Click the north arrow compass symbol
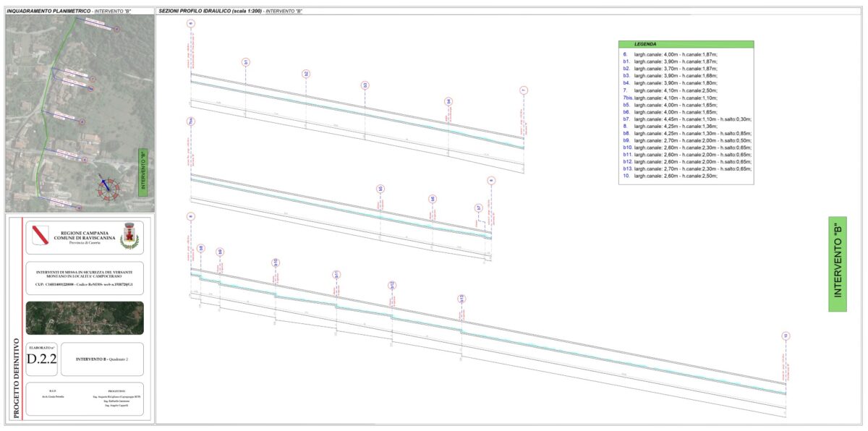Viewport: 868px width, 431px height. click(x=106, y=186)
